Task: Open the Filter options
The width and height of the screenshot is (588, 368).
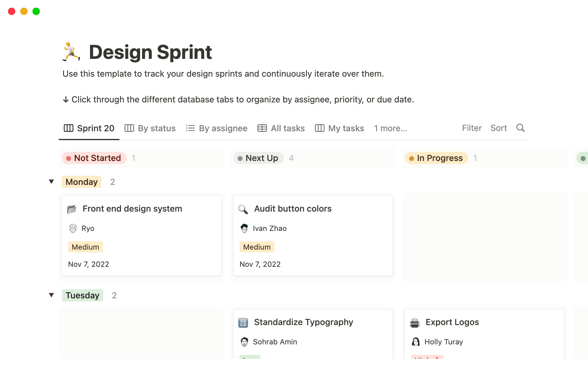Action: 472,128
